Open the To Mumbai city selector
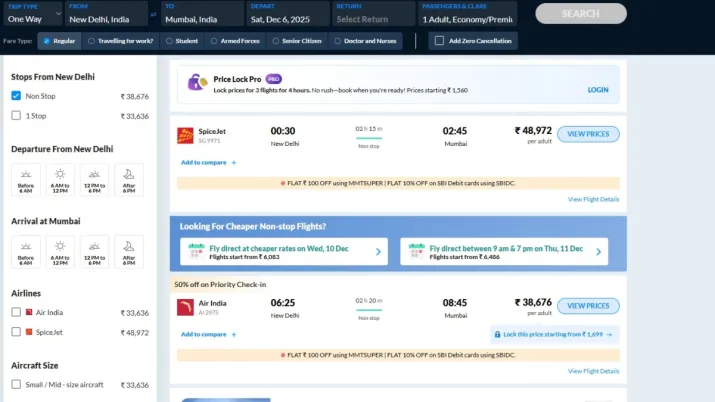This screenshot has width=715, height=402. (202, 13)
